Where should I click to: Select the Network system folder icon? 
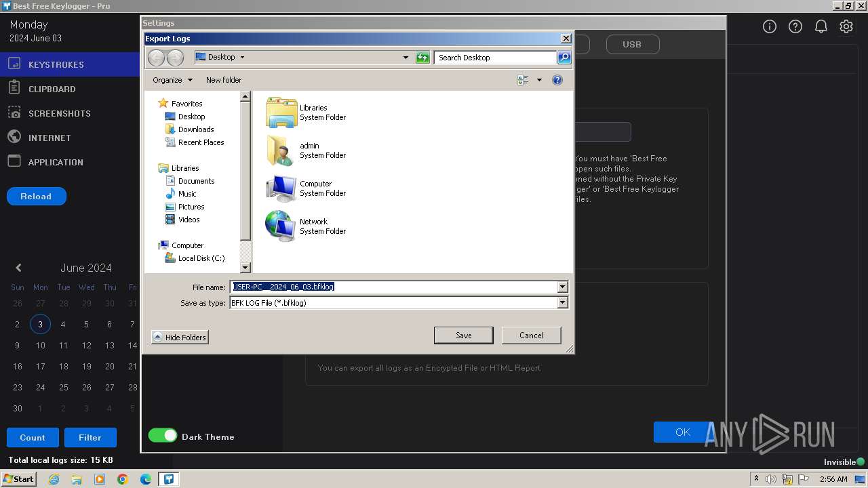coord(281,226)
